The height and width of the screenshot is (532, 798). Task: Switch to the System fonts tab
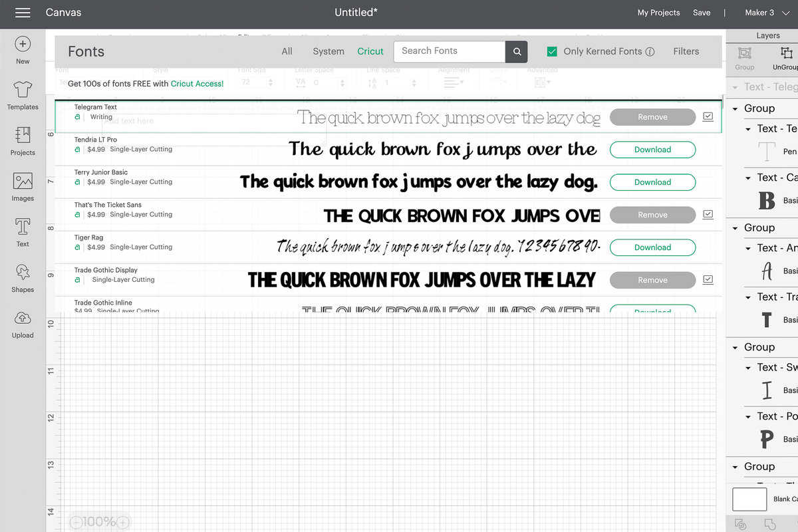(329, 51)
